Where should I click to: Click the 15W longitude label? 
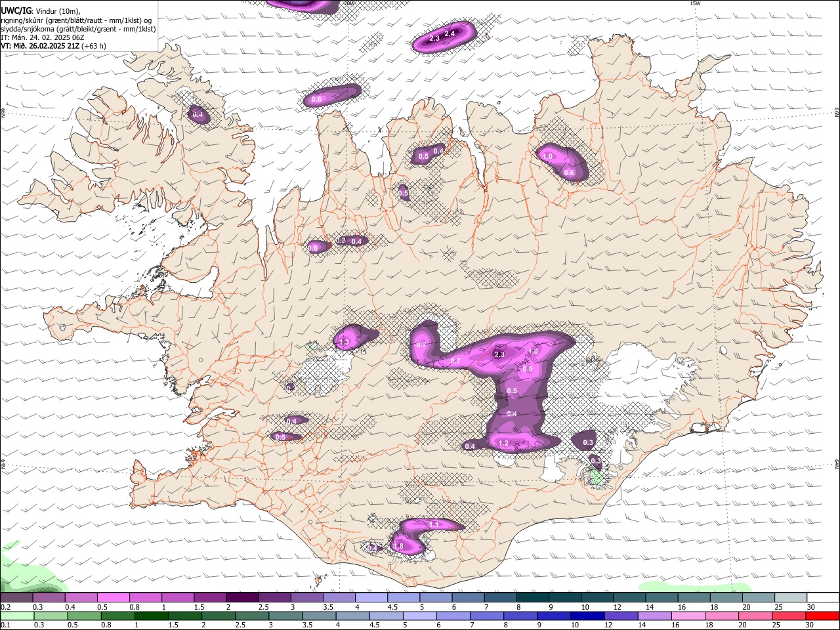694,3
